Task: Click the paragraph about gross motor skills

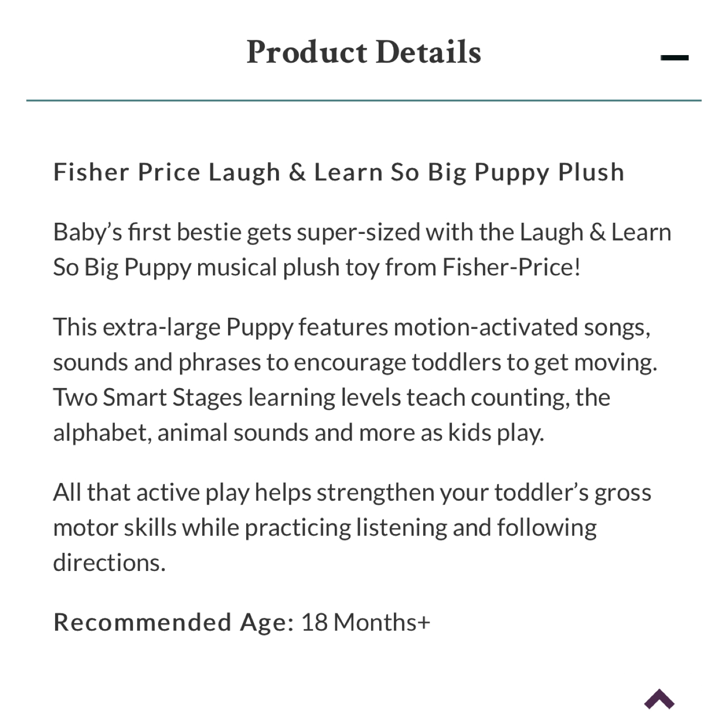Action: pyautogui.click(x=352, y=527)
